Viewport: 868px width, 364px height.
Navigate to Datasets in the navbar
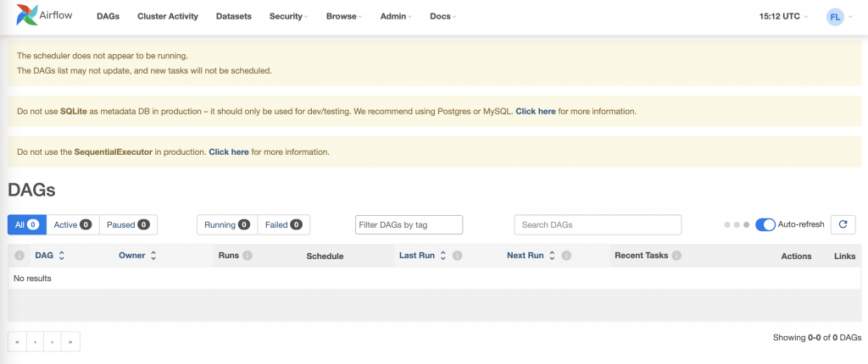(x=234, y=16)
